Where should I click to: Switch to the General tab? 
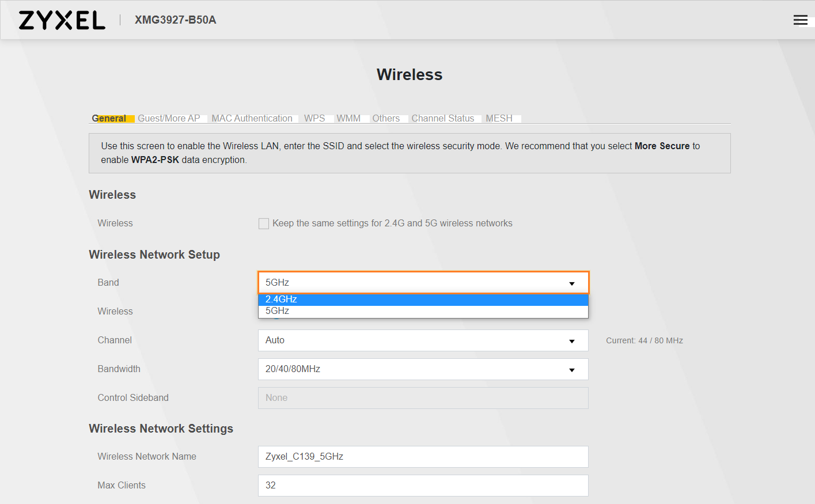[109, 119]
